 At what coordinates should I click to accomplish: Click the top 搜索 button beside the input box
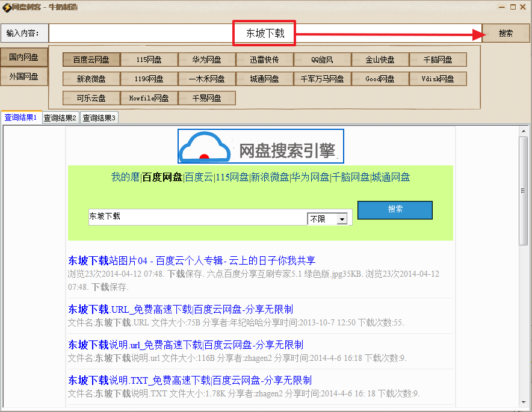(506, 33)
